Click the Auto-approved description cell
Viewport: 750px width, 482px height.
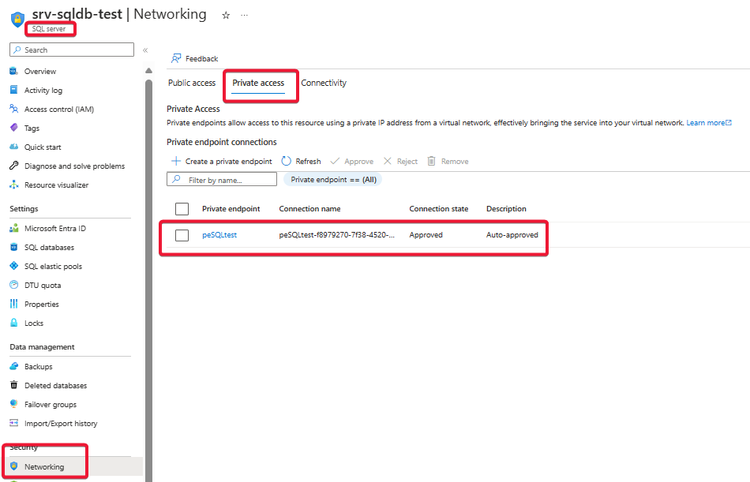pos(512,235)
